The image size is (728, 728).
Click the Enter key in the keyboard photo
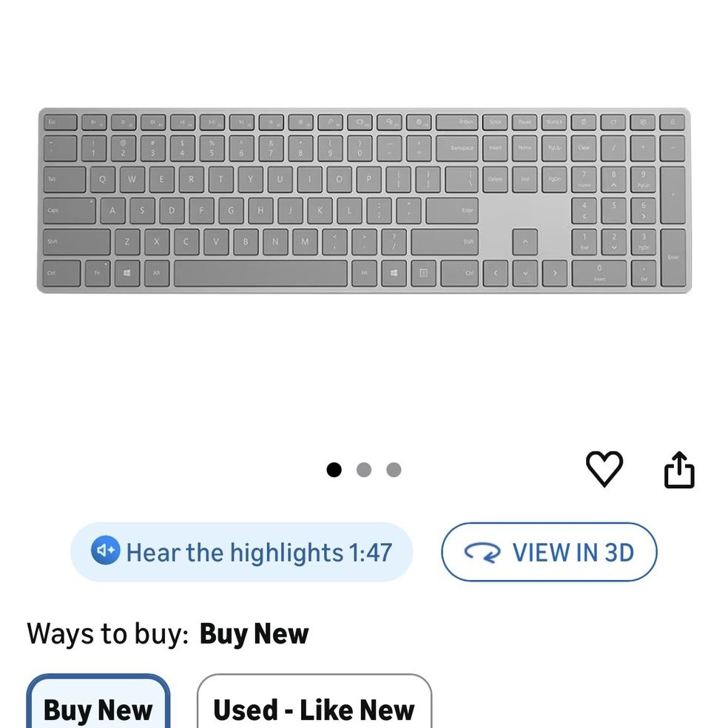[452, 210]
